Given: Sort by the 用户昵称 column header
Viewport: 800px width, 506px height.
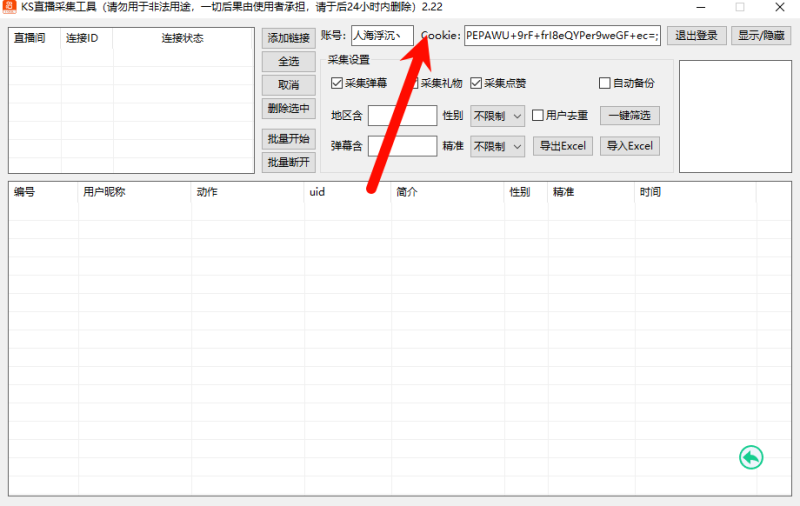Looking at the screenshot, I should [x=135, y=192].
